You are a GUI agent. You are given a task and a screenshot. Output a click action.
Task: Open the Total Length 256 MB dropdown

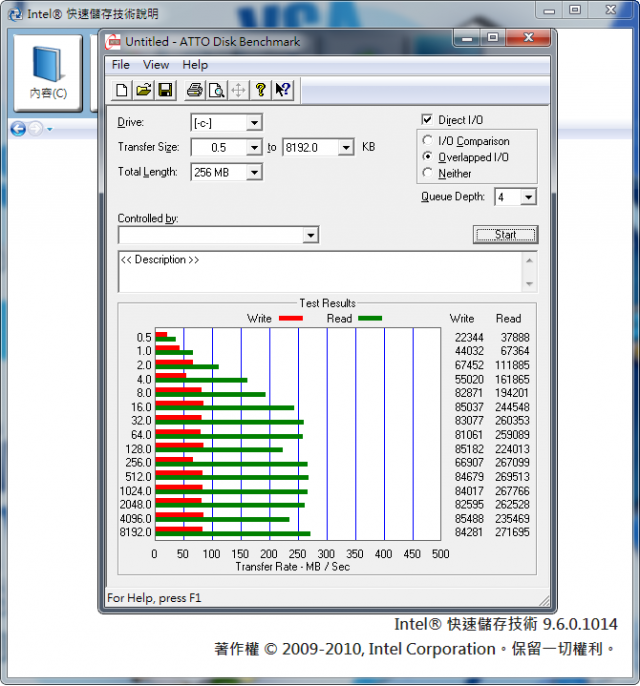254,172
